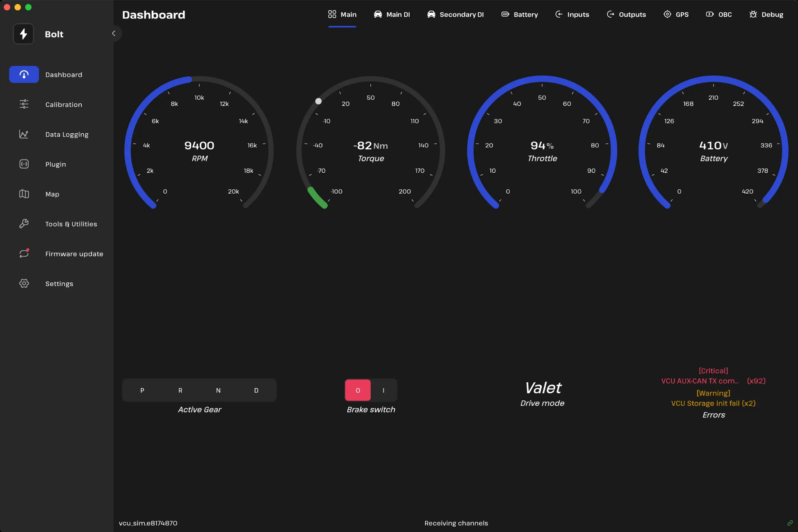Image resolution: width=798 pixels, height=532 pixels.
Task: Open Settings gear icon
Action: pyautogui.click(x=24, y=283)
